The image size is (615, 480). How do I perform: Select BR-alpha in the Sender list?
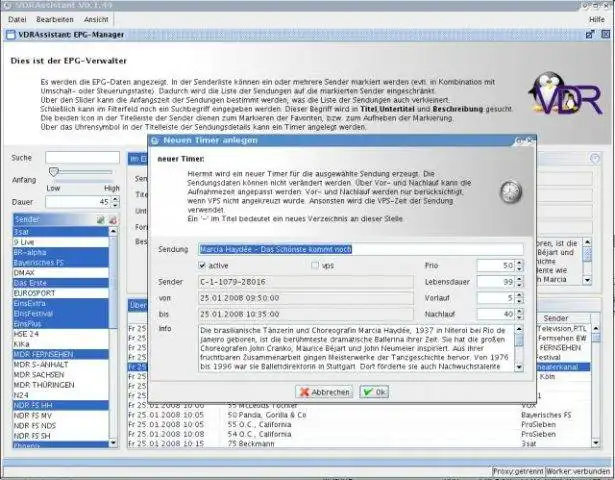(x=61, y=252)
